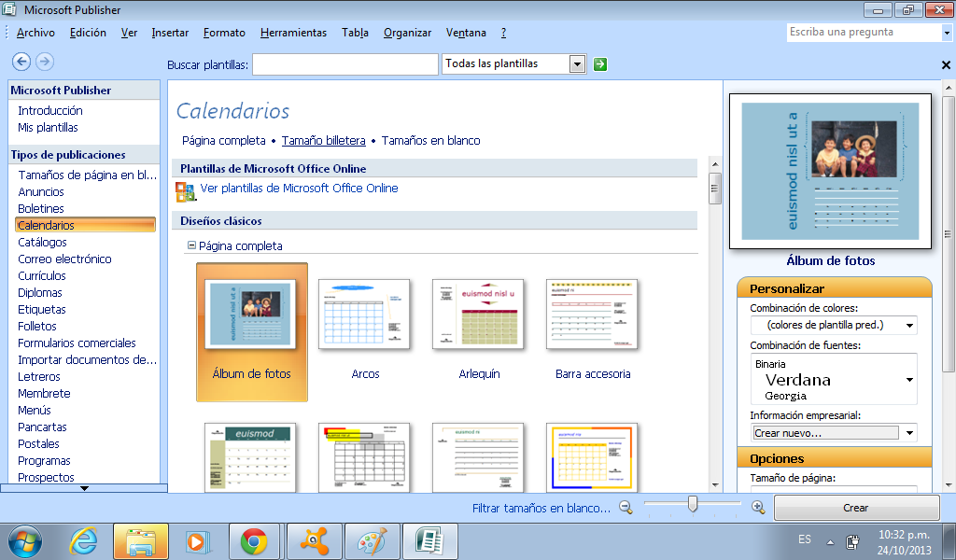The height and width of the screenshot is (560, 956).
Task: Click the Escriba una pregunta box
Action: (x=864, y=33)
